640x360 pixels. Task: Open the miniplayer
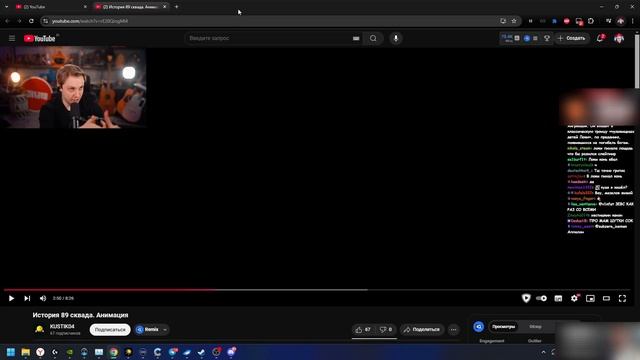tap(590, 298)
